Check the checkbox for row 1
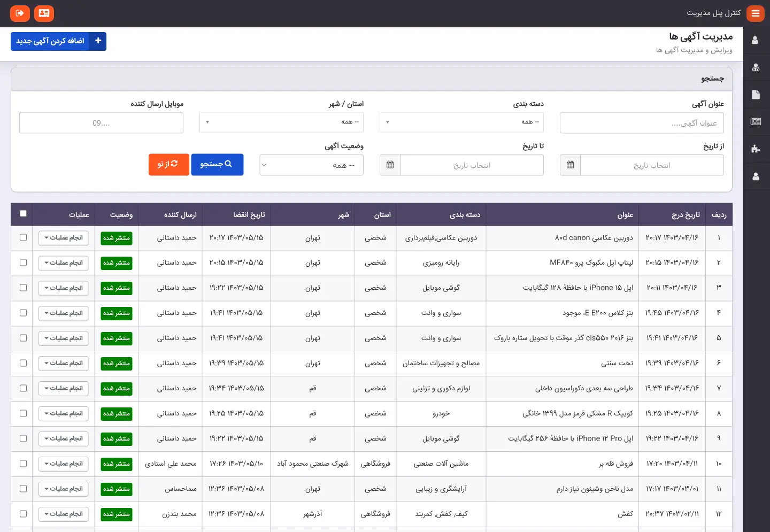770x532 pixels. click(x=23, y=237)
